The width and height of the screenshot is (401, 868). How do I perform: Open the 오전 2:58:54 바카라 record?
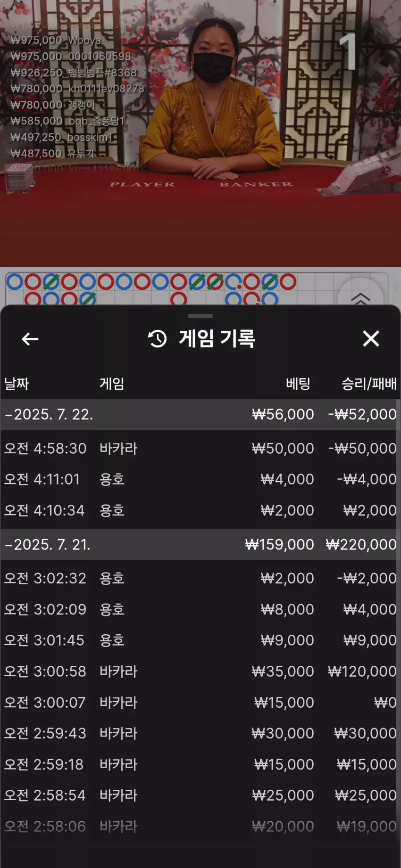click(x=200, y=796)
